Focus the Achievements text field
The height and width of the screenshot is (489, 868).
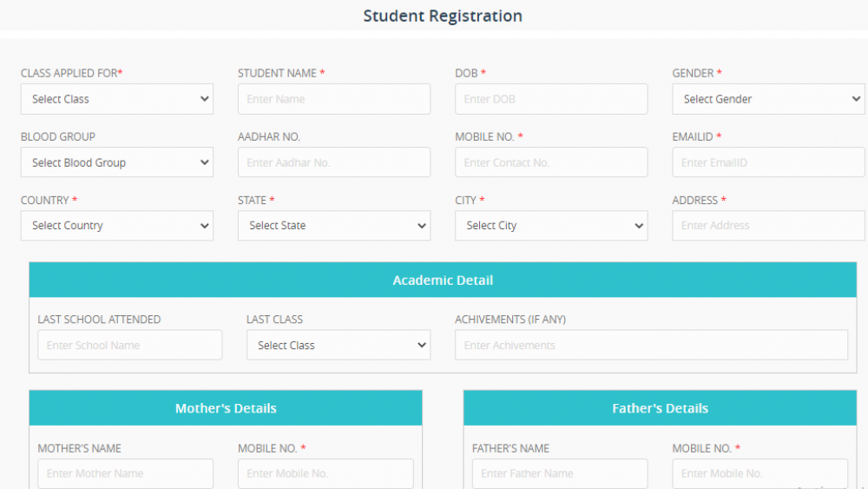(650, 345)
